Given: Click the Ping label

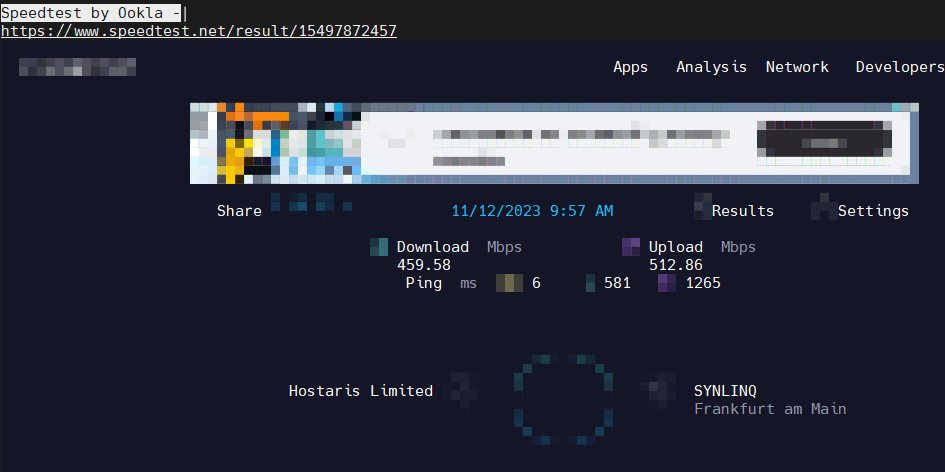Looking at the screenshot, I should click(424, 283).
